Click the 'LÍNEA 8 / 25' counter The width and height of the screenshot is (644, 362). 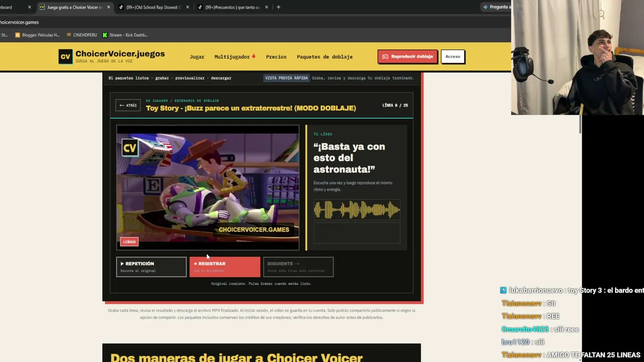click(395, 106)
